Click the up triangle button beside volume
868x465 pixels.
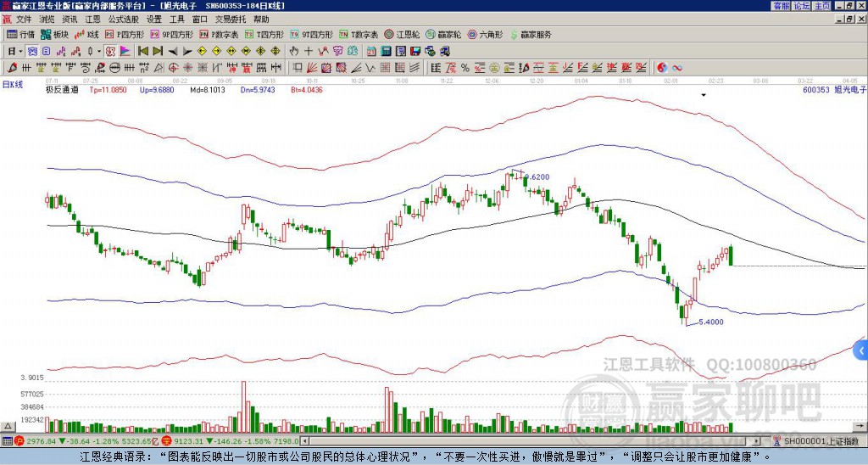tap(8, 426)
